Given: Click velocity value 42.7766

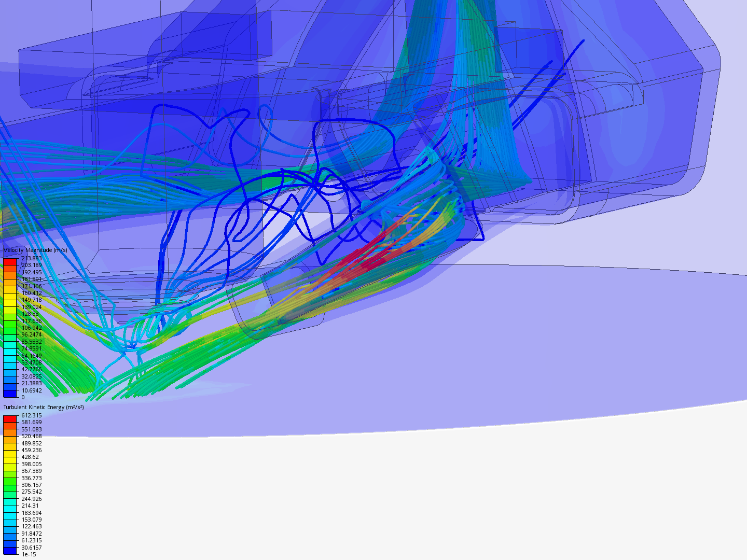Looking at the screenshot, I should (32, 369).
